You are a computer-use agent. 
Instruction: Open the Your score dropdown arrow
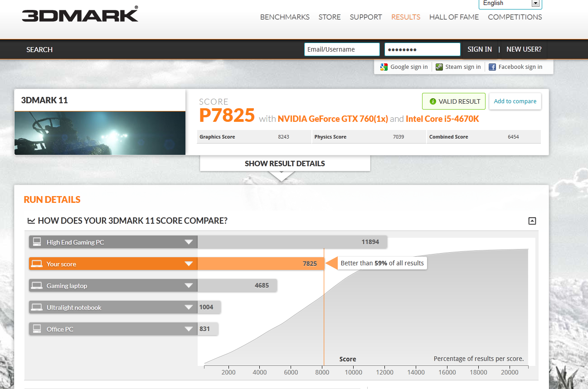189,263
